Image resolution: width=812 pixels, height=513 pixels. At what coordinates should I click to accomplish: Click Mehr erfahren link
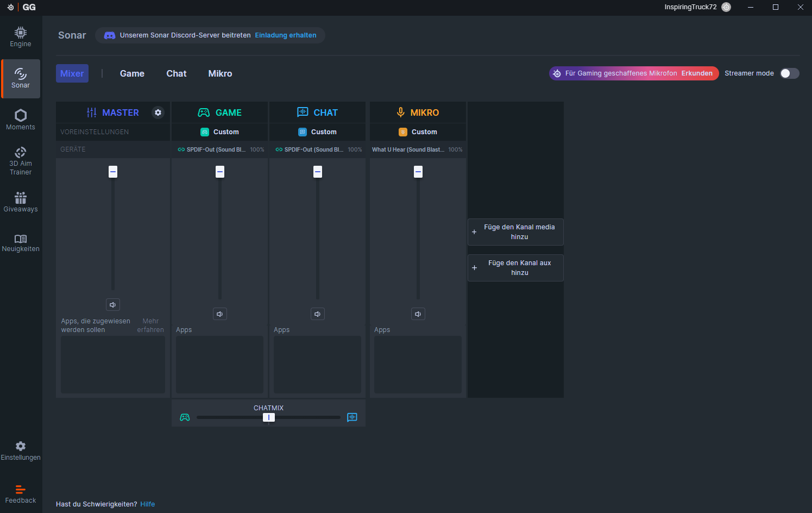[x=150, y=326]
